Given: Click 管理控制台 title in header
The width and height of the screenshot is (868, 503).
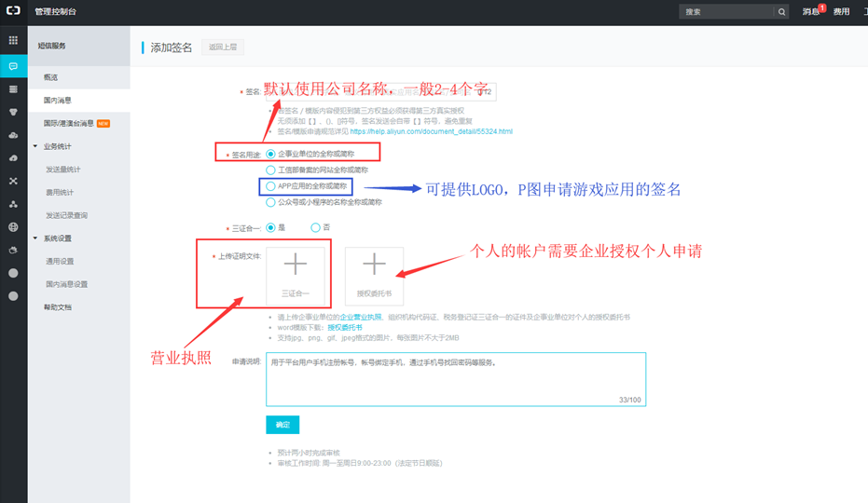Looking at the screenshot, I should [55, 11].
